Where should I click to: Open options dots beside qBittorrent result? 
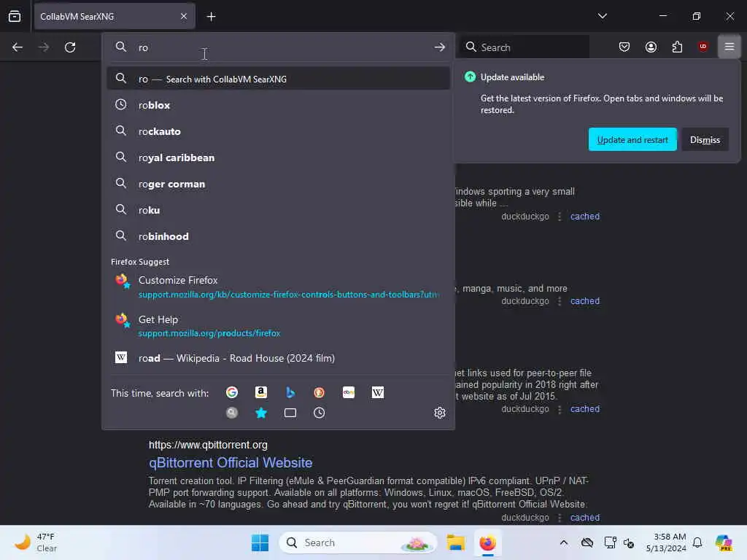[x=560, y=518]
